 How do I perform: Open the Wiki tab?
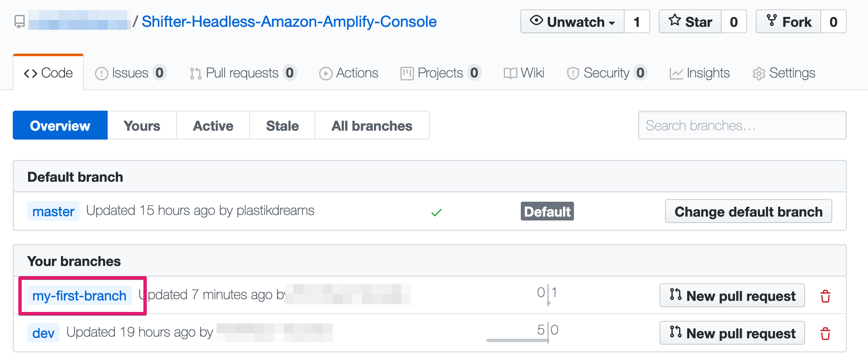(524, 73)
